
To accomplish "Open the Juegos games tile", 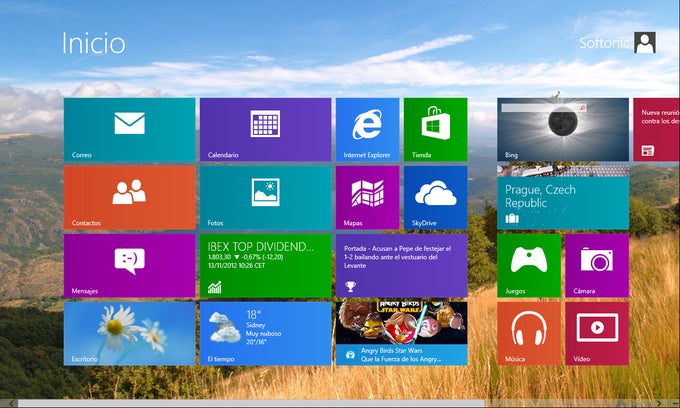I will pyautogui.click(x=529, y=266).
